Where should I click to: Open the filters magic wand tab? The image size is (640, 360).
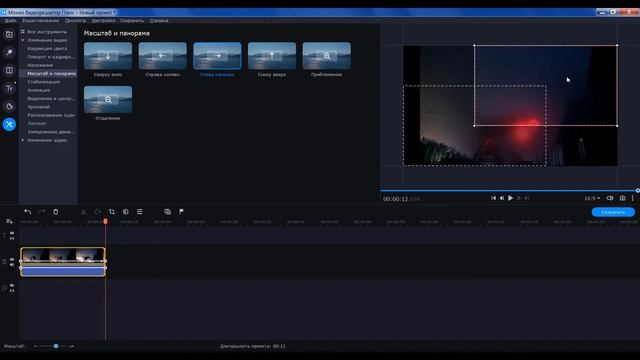click(x=9, y=52)
